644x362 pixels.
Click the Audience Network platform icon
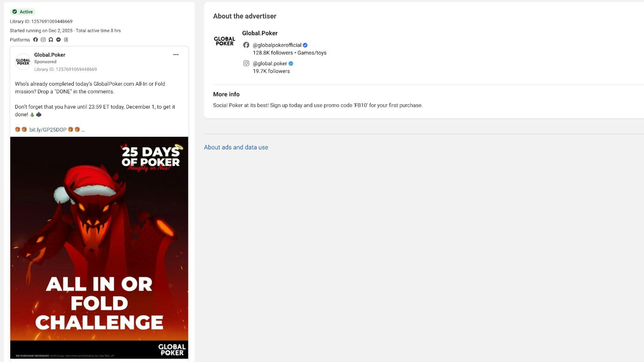(x=51, y=40)
